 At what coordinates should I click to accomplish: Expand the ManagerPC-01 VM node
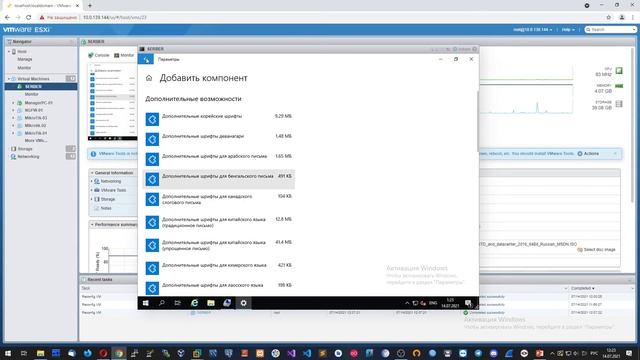point(13,103)
